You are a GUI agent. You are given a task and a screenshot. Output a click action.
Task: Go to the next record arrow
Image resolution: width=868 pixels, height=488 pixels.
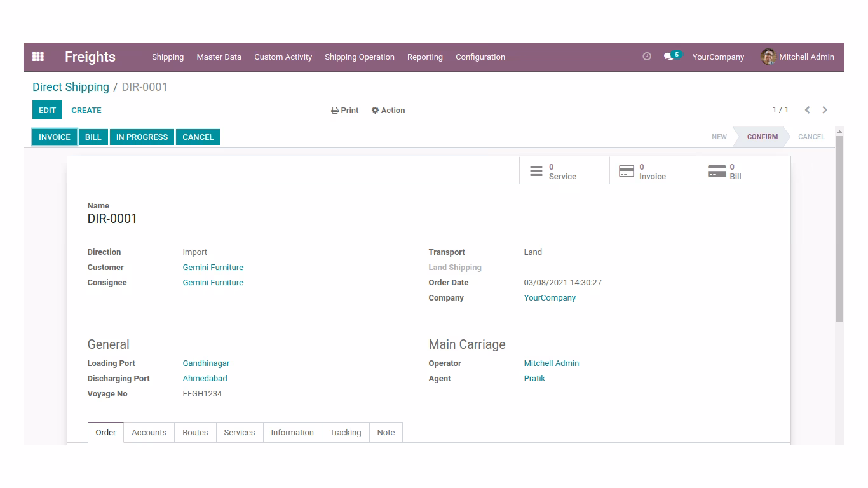point(825,110)
